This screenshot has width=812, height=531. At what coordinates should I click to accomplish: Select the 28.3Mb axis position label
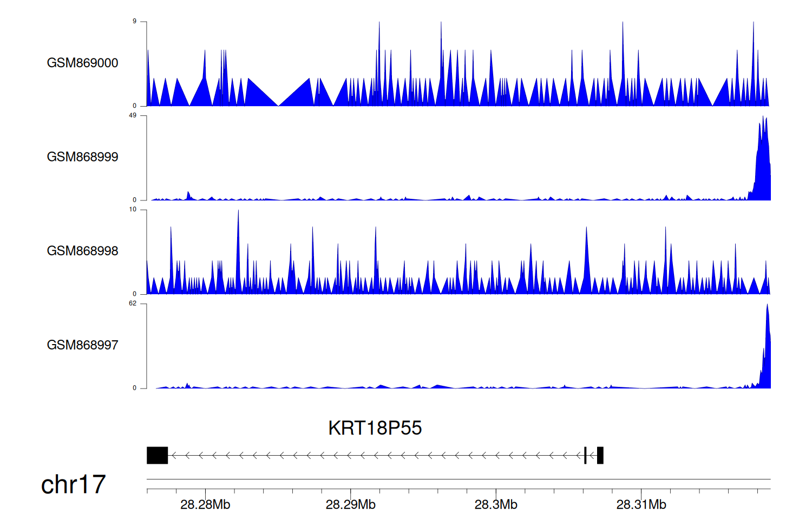click(496, 505)
